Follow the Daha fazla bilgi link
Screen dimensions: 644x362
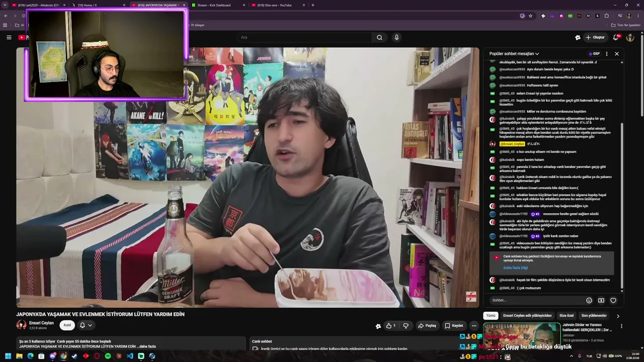[x=516, y=268]
